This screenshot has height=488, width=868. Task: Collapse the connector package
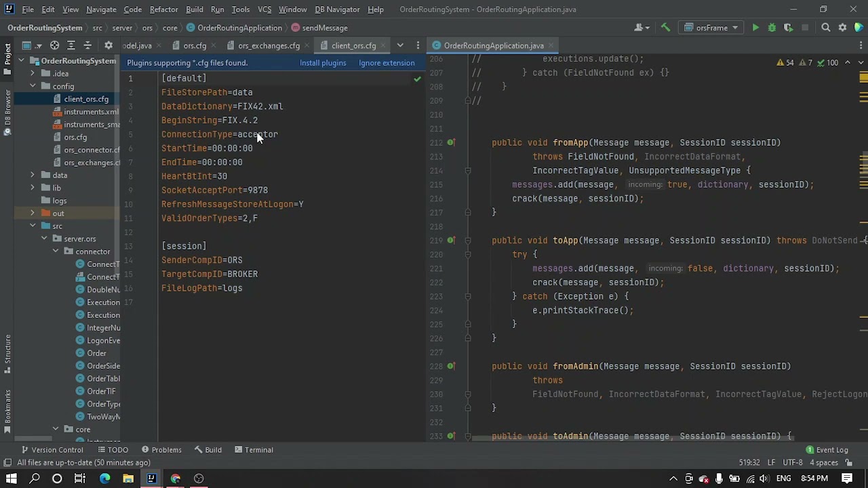pyautogui.click(x=56, y=251)
